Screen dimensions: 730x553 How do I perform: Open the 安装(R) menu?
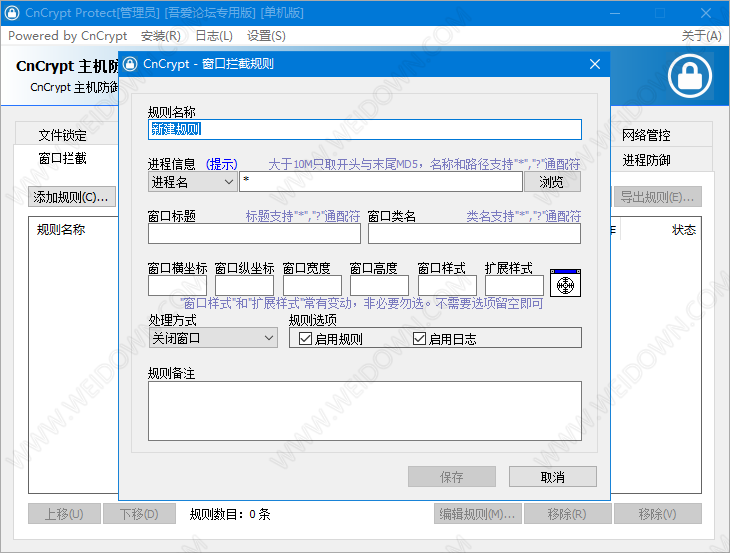[161, 36]
